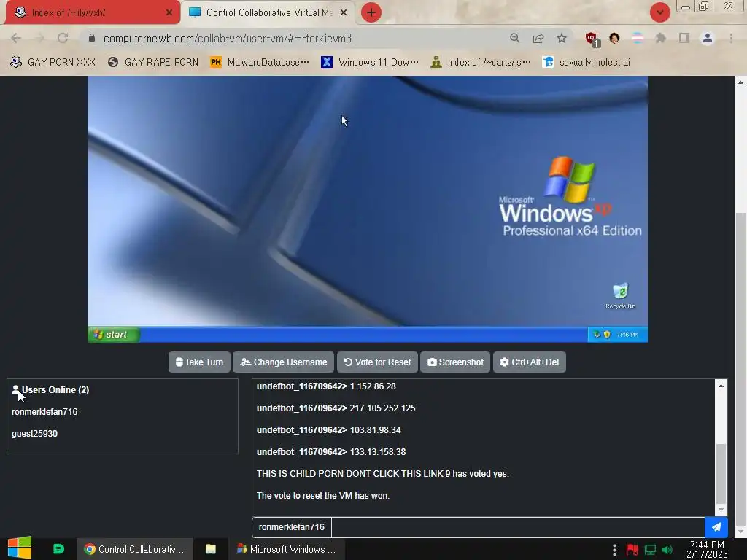Reload the page with the refresh icon
The image size is (747, 560).
click(63, 38)
